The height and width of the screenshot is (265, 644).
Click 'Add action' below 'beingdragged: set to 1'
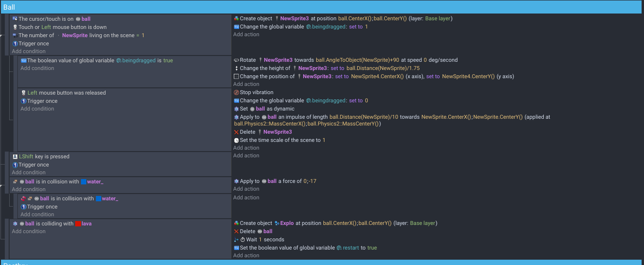click(246, 34)
